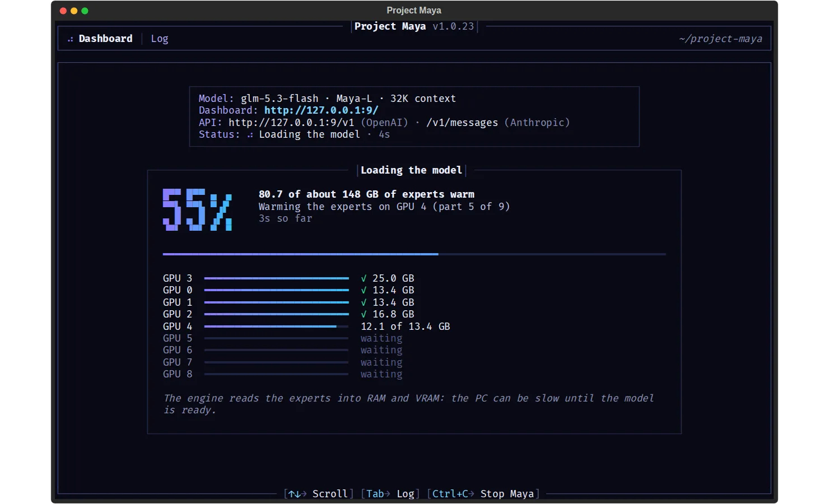Click the "3s so far" elapsed text
The height and width of the screenshot is (504, 829).
click(x=286, y=218)
